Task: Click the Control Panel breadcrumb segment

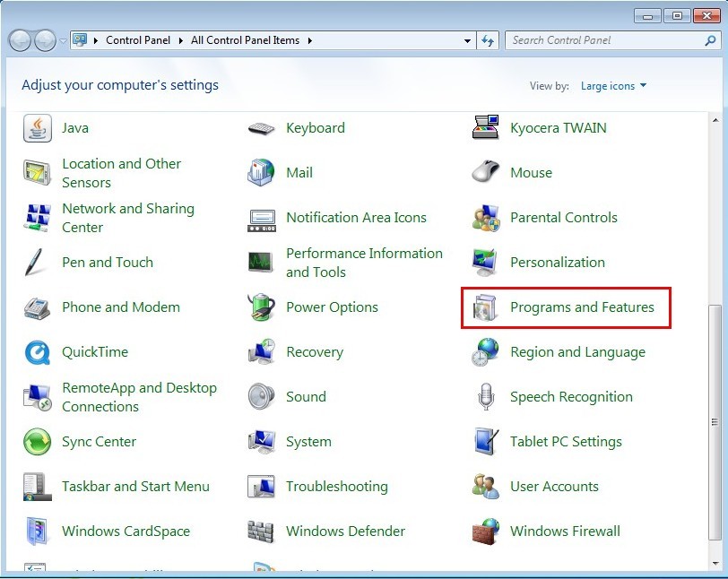Action: point(135,40)
